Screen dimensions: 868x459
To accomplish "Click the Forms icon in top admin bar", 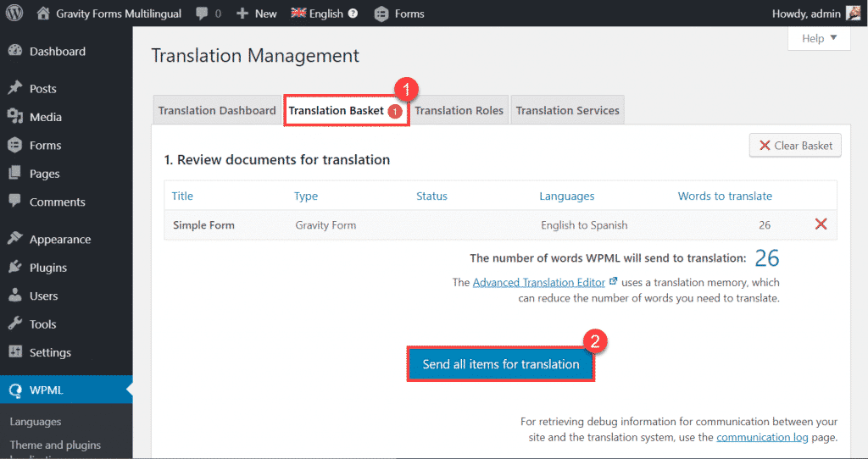I will (381, 14).
